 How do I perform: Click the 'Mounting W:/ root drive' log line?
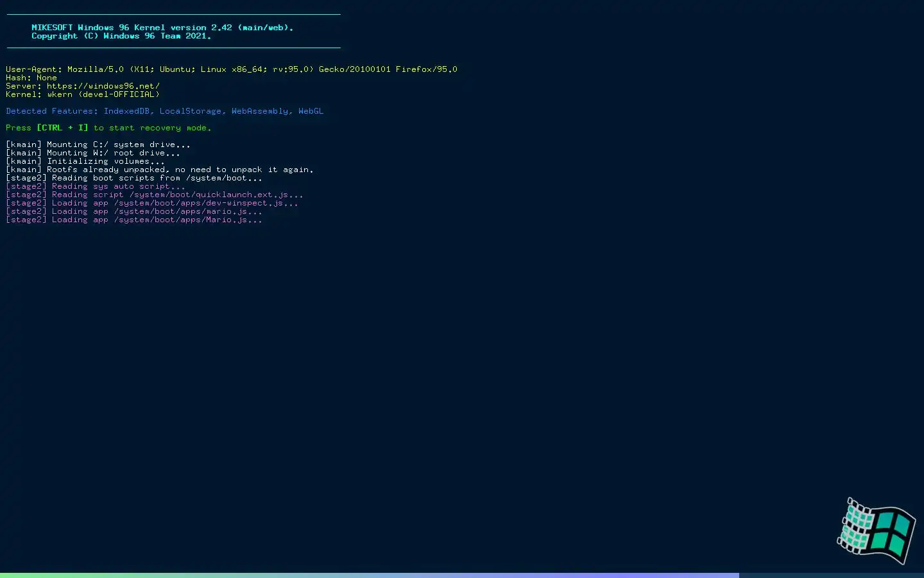point(93,153)
